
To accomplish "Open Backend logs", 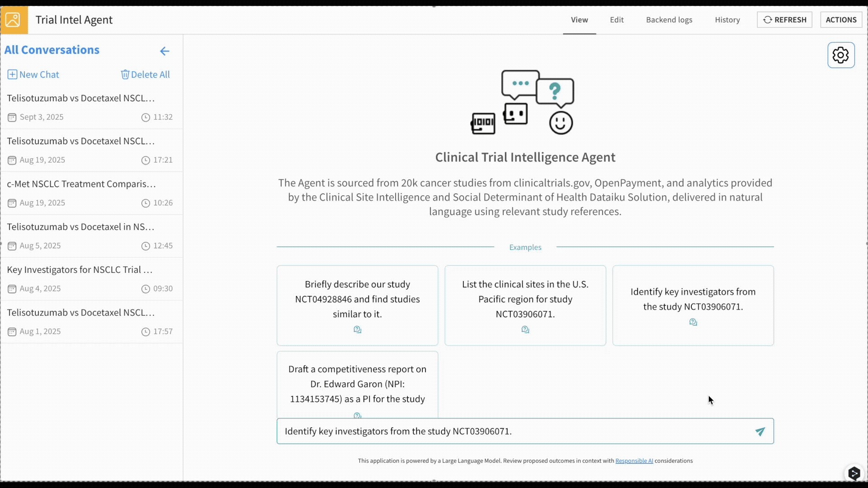I will point(669,19).
